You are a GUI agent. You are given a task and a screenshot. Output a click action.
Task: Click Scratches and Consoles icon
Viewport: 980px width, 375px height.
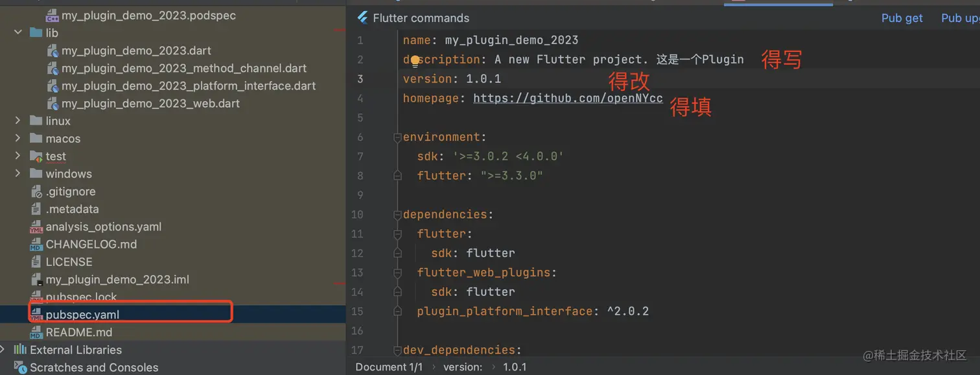click(x=20, y=367)
